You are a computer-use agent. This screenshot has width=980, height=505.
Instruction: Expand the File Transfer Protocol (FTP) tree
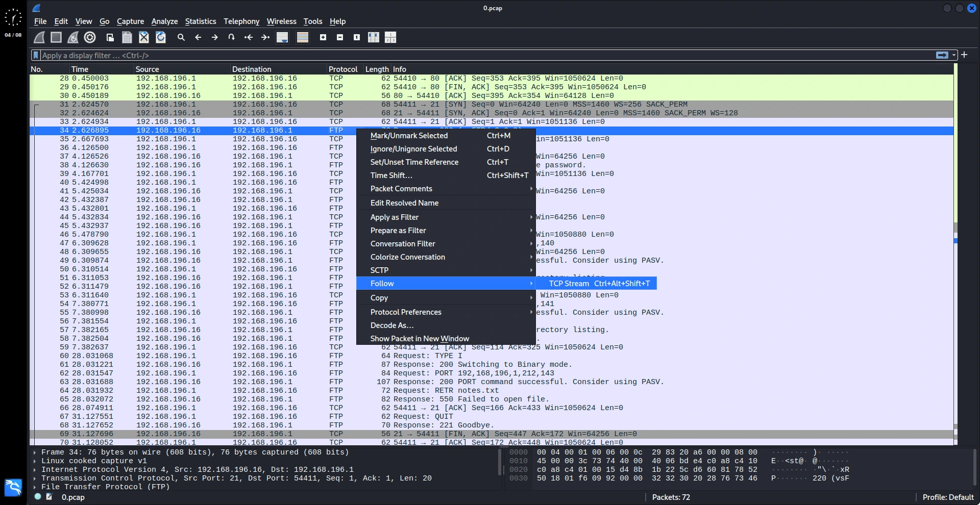[34, 487]
